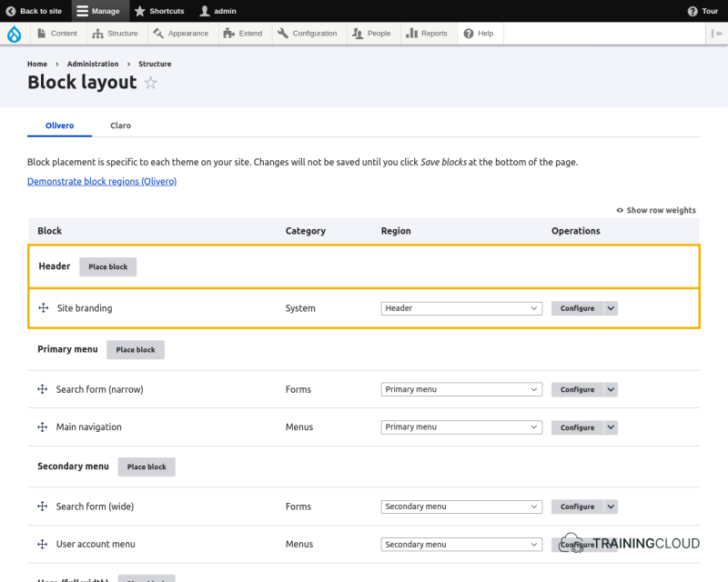Expand operations arrow for Site branding
Viewport: 728px width, 582px height.
611,308
